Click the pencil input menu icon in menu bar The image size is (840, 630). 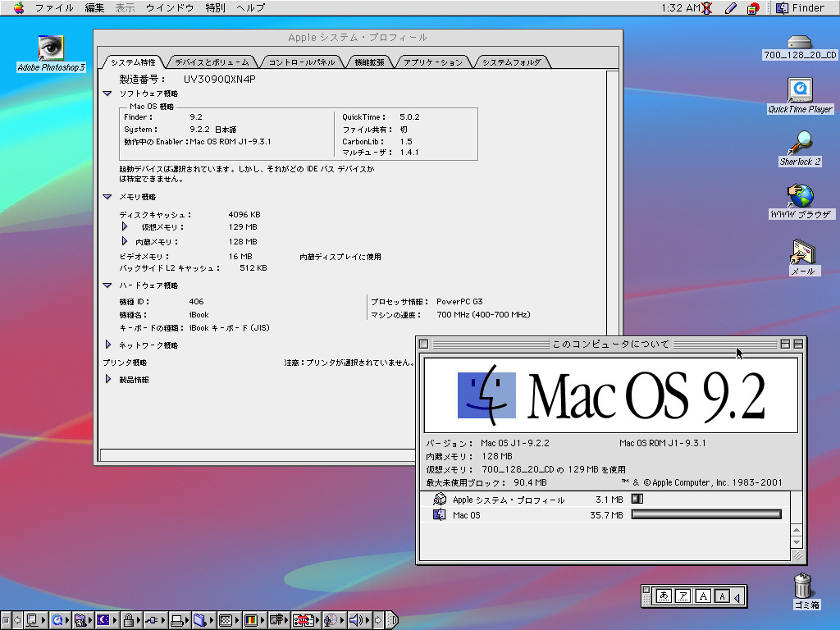click(731, 8)
